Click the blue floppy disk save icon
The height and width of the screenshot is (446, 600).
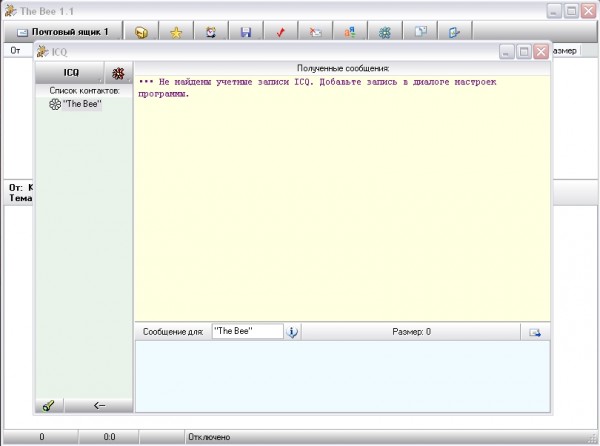point(246,33)
